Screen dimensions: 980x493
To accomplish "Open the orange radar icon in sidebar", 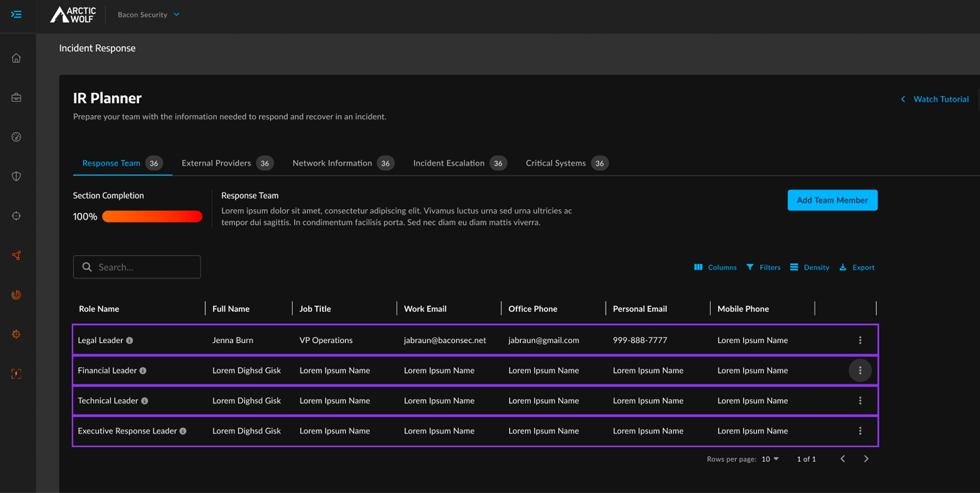I will coord(16,295).
